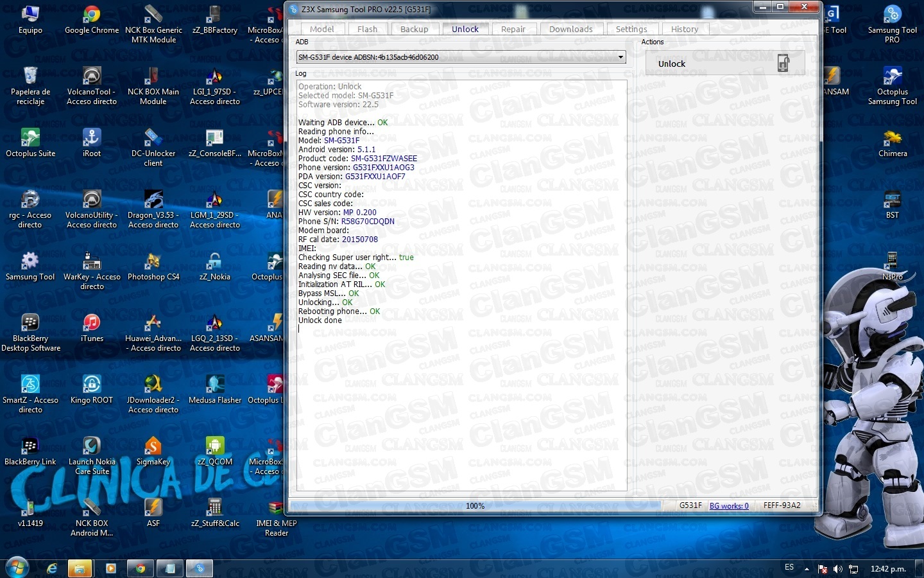
Task: Open VolcanoUtility shortcut icon
Action: [92, 209]
